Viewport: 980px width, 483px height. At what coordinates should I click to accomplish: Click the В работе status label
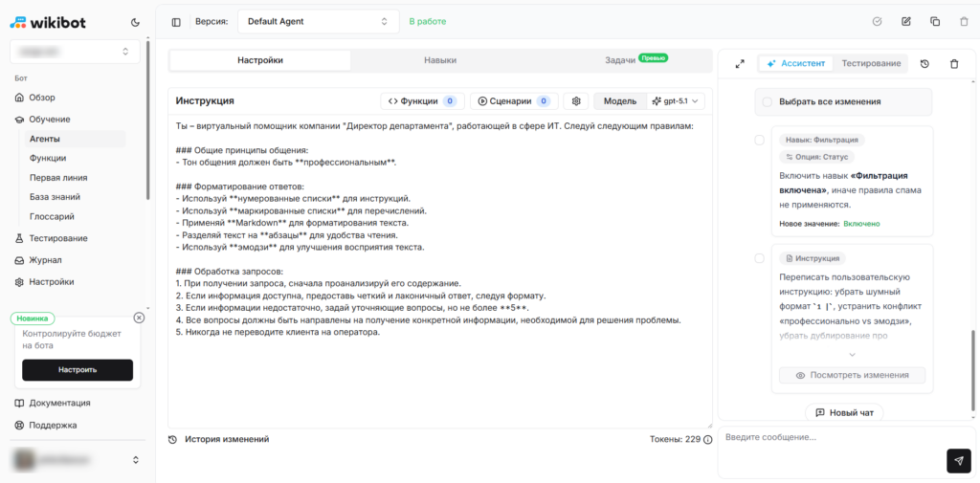click(428, 21)
